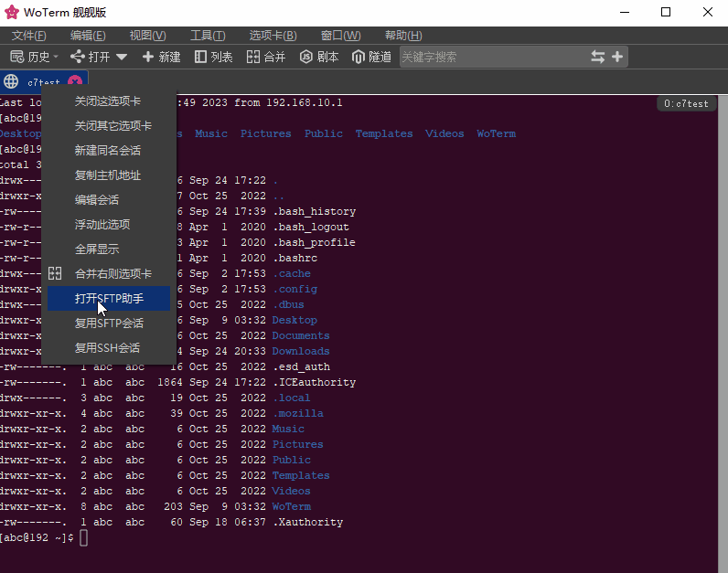
Task: Click the 新建 plus icon
Action: [148, 57]
